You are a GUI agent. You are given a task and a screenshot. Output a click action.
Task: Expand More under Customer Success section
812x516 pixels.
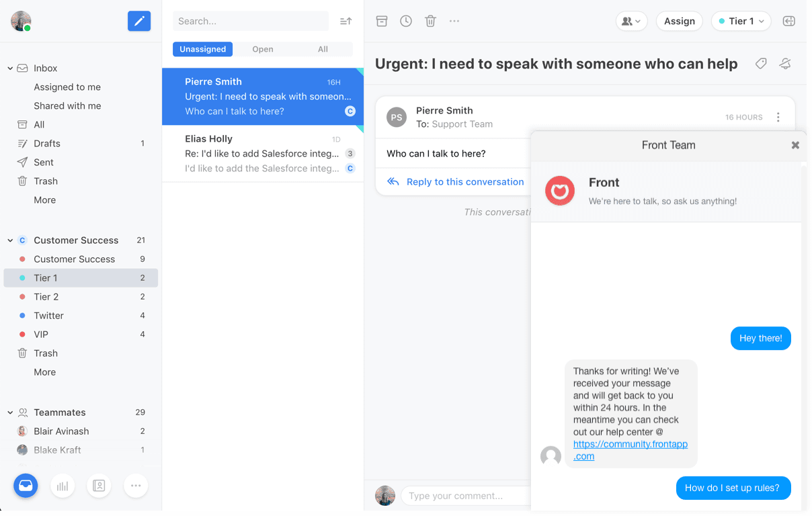[x=45, y=372]
